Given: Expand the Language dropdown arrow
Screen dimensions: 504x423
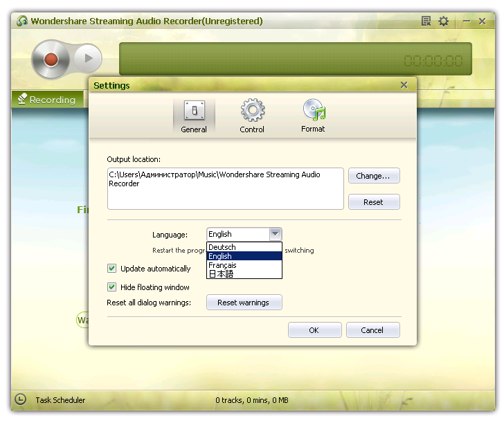Looking at the screenshot, I should pyautogui.click(x=276, y=234).
